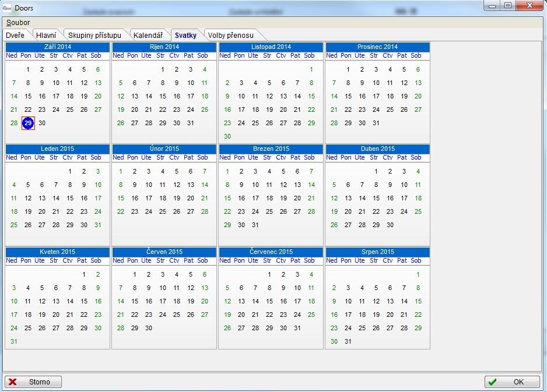This screenshot has width=547, height=392.
Task: Click the Doors application icon in title bar
Action: coord(8,8)
